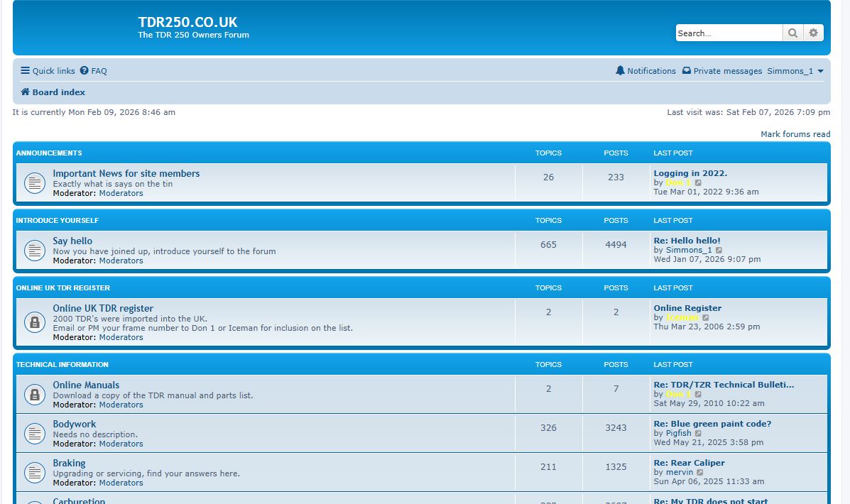
Task: Open the ONLINE UK TDR REGISTER category header
Action: [63, 287]
